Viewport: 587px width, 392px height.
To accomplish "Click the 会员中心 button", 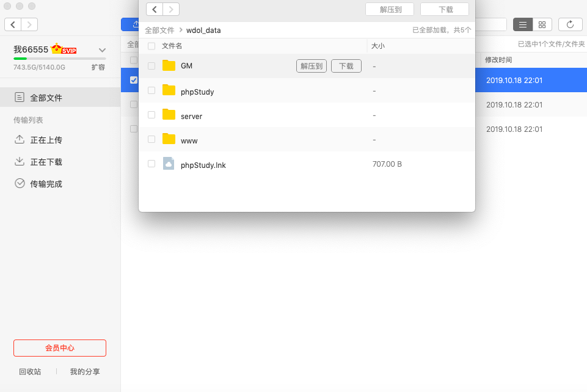I will pos(60,348).
